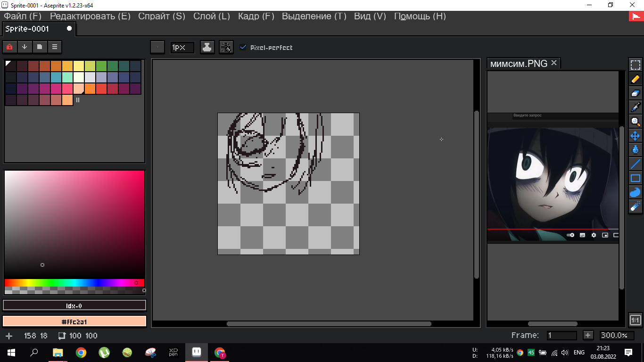Open the ink type options

coord(207,47)
